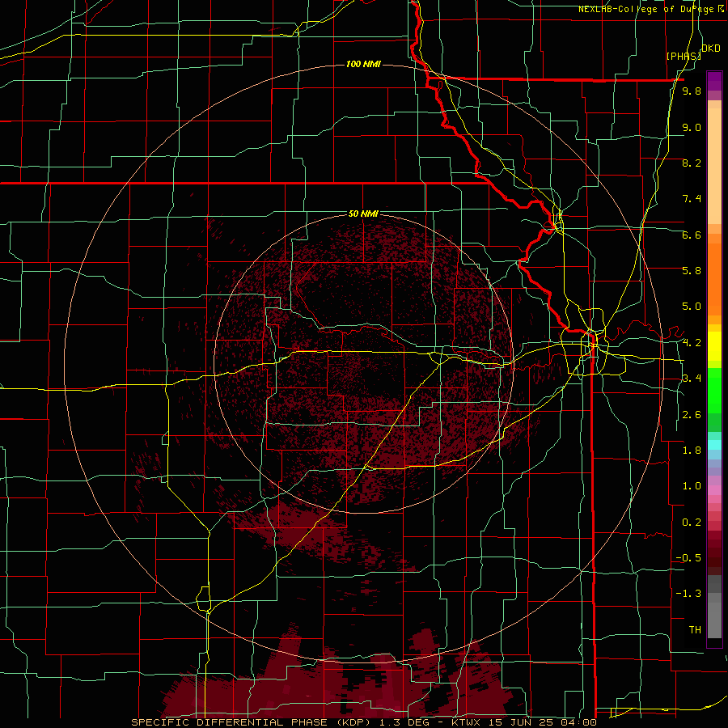This screenshot has width=728, height=728.
Task: Click the 3.4 value on color scale
Action: click(x=692, y=379)
